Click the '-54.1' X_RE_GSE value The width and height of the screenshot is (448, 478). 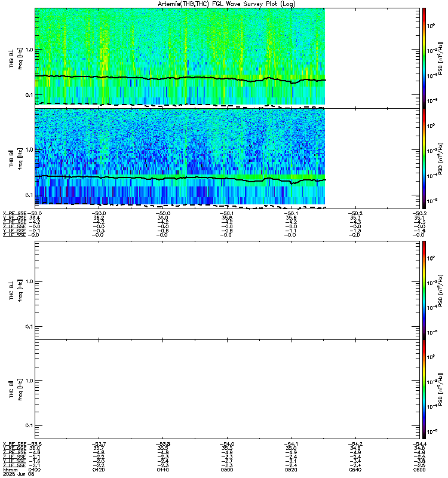pyautogui.click(x=291, y=444)
